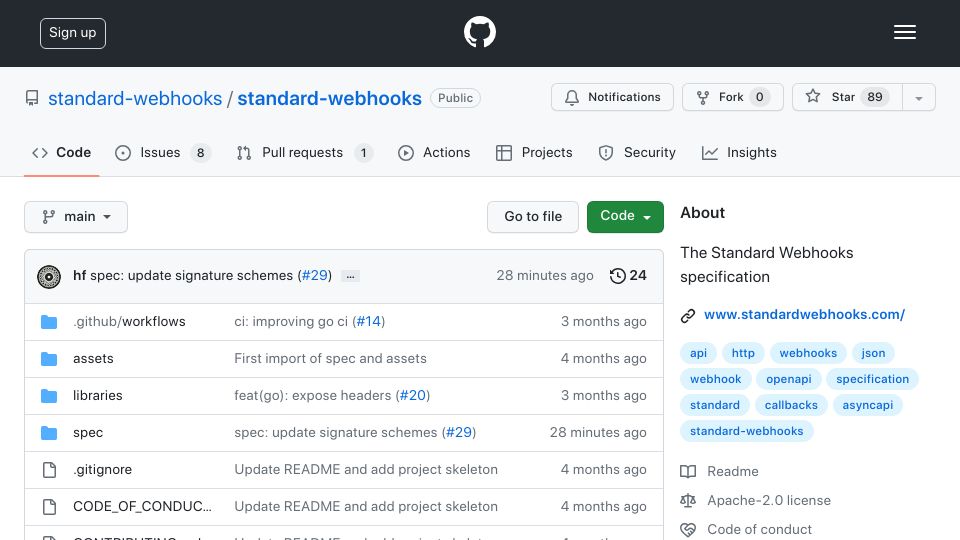Click the GitHub Octocat logo
Screen dimensions: 960x540
click(x=479, y=32)
